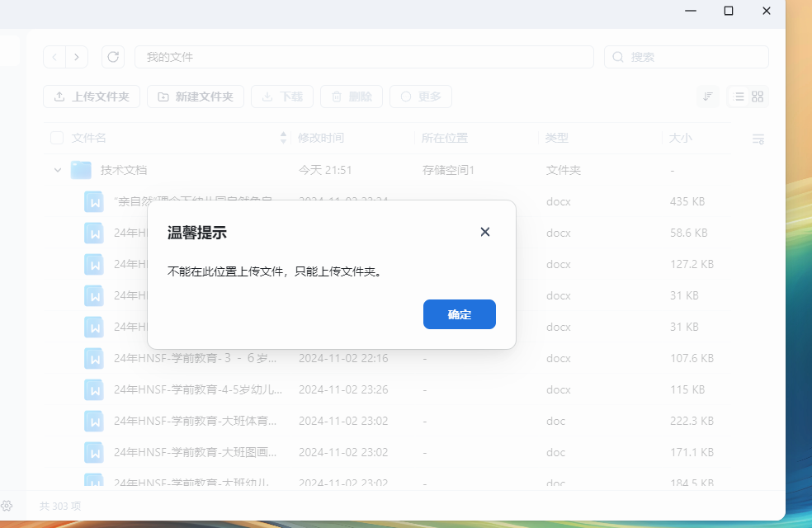Go forward with the right arrow icon
The image size is (812, 528).
coord(77,57)
